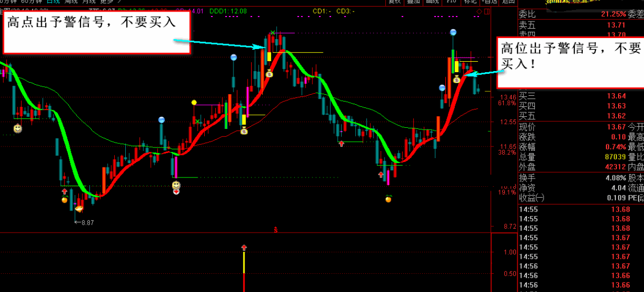This screenshot has height=292, width=644.
Task: Click the 现价 13.67 current price
Action: [x=616, y=127]
